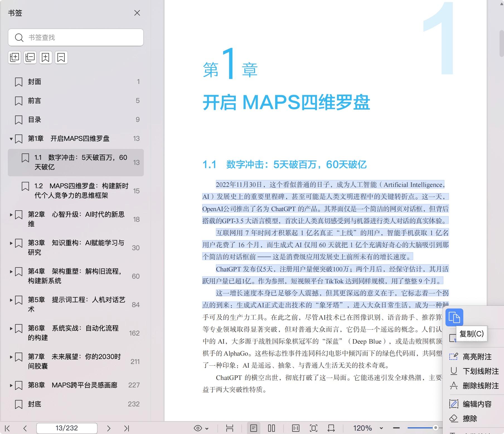Click the 第5章 提示词工程 bookmark title
This screenshot has height=434, width=504.
[x=76, y=305]
